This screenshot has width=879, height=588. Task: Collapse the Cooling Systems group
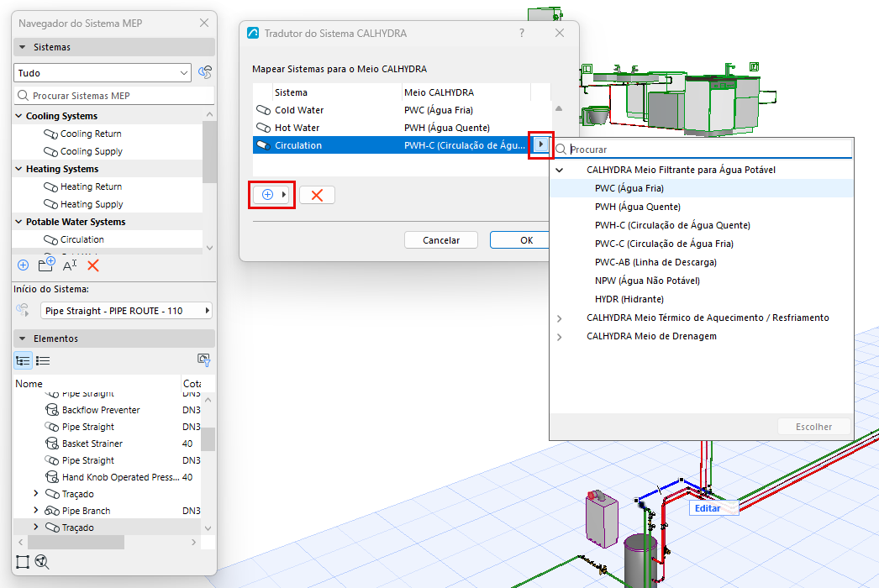click(18, 115)
